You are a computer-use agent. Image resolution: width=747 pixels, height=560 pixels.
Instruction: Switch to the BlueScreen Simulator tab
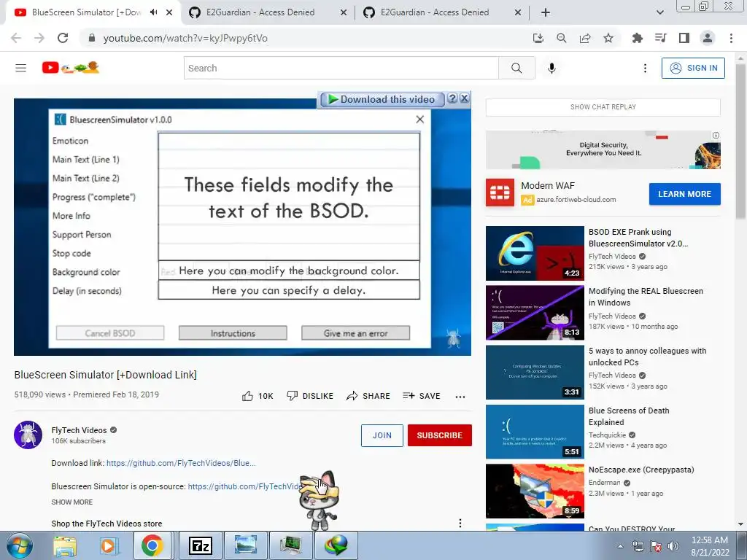(x=86, y=12)
